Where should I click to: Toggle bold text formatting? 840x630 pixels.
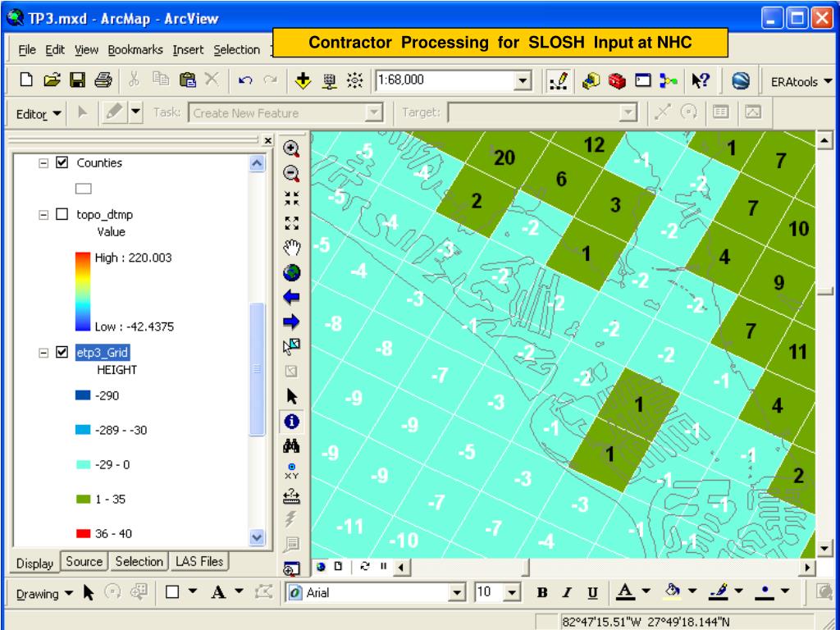[542, 592]
